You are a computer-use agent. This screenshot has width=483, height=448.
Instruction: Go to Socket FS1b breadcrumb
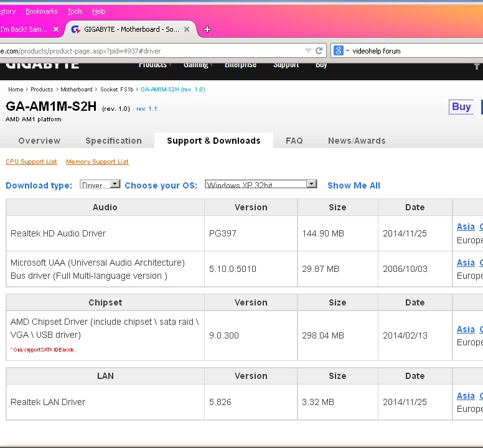[x=117, y=90]
